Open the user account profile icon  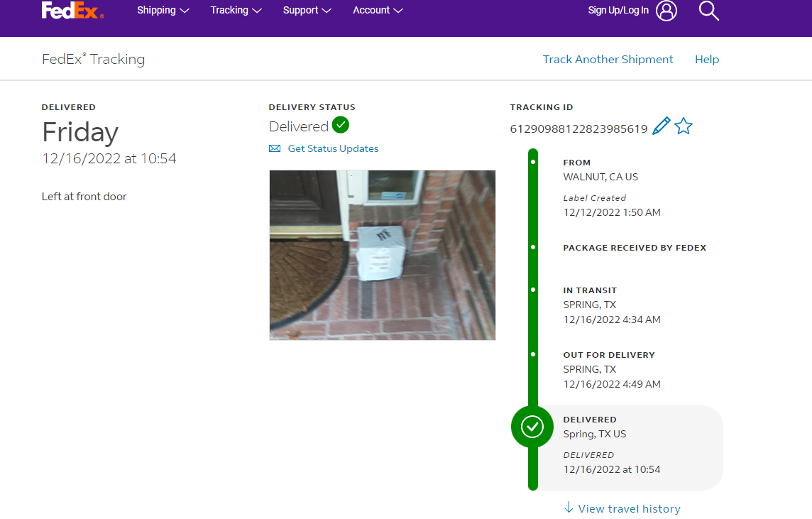[x=666, y=11]
